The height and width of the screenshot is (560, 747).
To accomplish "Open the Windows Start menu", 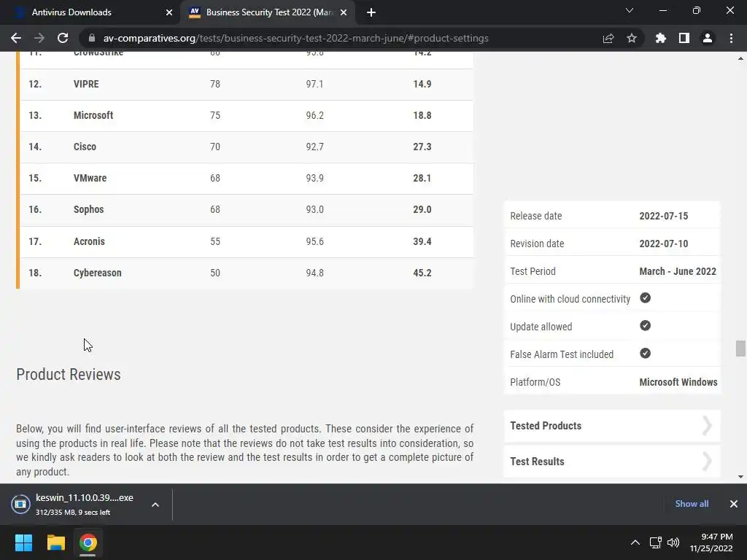I will pyautogui.click(x=23, y=542).
